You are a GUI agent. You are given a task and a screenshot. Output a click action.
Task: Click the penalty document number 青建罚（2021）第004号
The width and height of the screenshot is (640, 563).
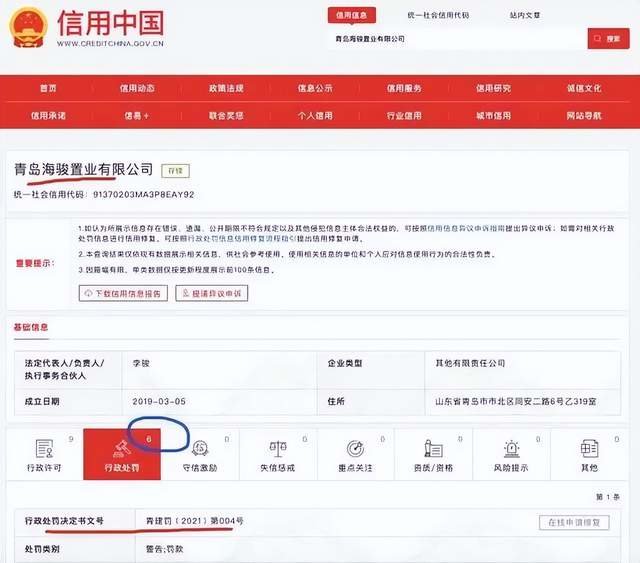(x=195, y=521)
